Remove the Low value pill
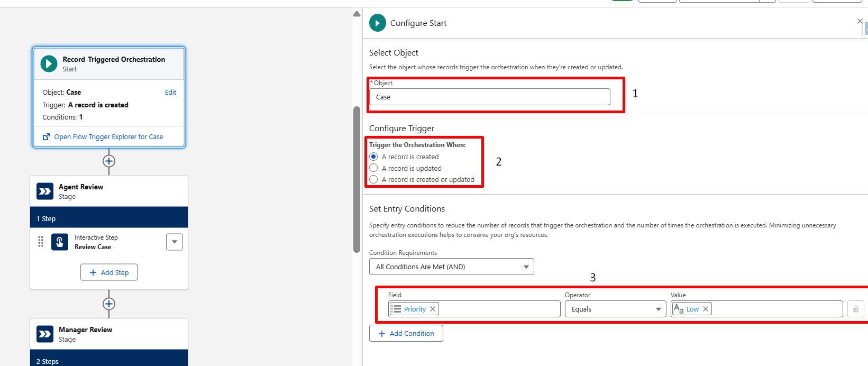 pos(706,309)
